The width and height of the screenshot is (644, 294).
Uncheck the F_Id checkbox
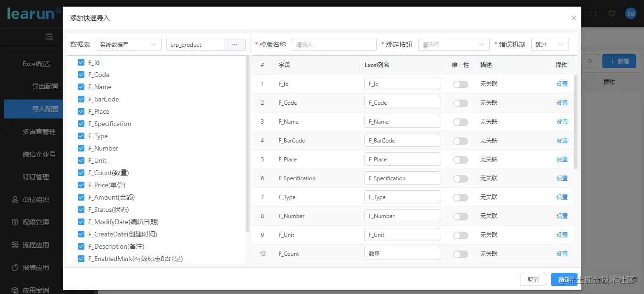coord(81,62)
